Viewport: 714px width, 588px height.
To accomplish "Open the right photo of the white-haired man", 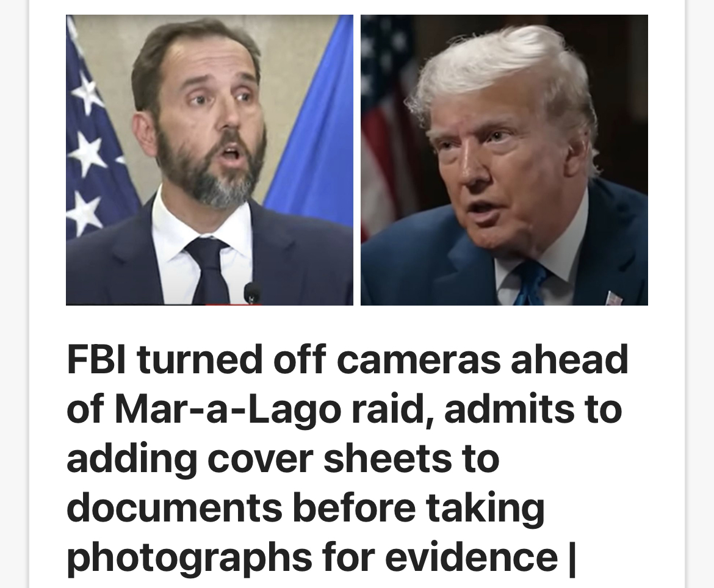I will pos(504,160).
